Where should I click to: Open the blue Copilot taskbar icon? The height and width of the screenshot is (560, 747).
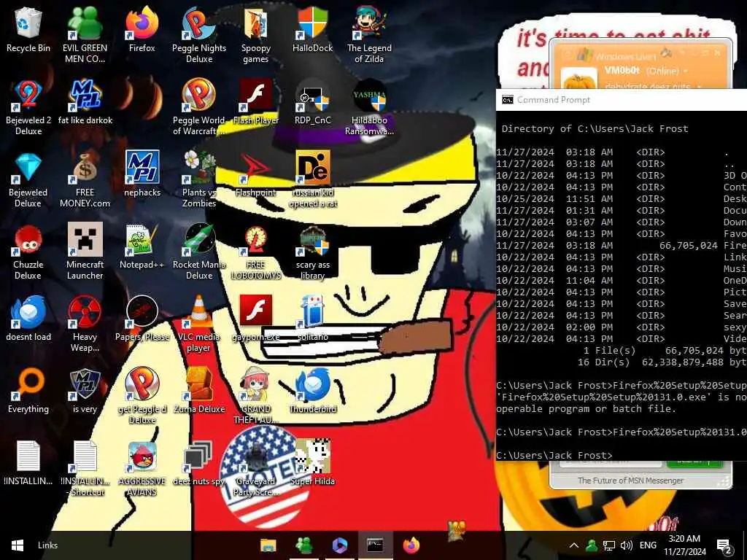340,545
